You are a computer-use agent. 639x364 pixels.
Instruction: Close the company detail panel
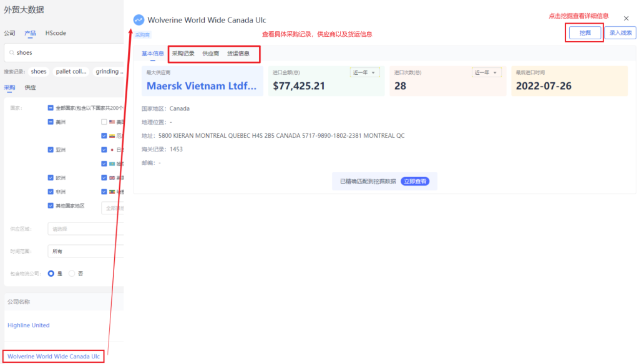pos(626,19)
